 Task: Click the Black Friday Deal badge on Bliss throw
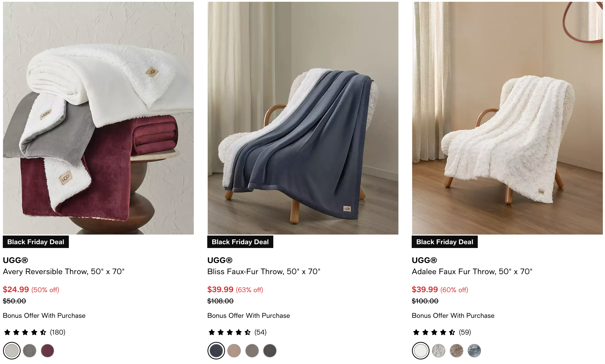pyautogui.click(x=240, y=242)
